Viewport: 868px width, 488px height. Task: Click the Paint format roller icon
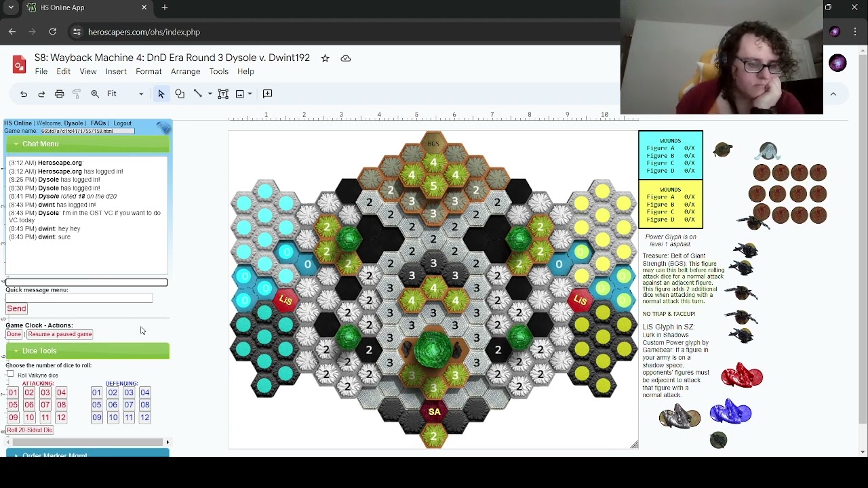77,94
